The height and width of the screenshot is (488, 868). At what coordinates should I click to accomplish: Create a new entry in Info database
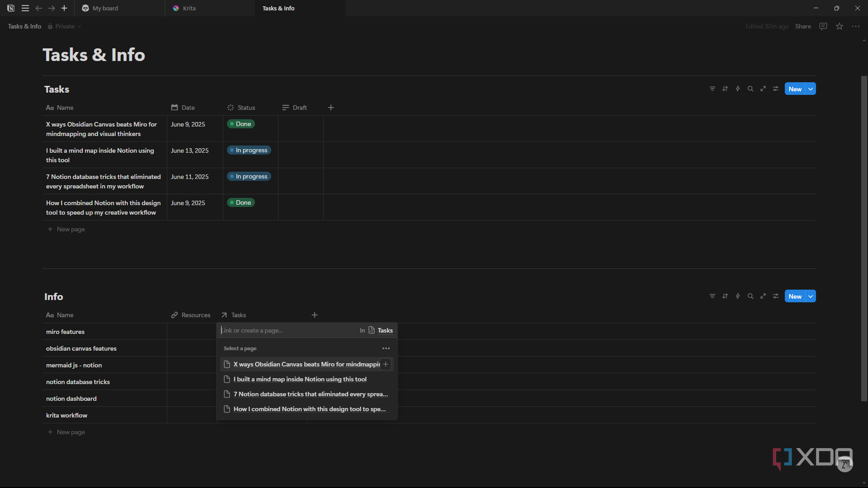click(795, 296)
